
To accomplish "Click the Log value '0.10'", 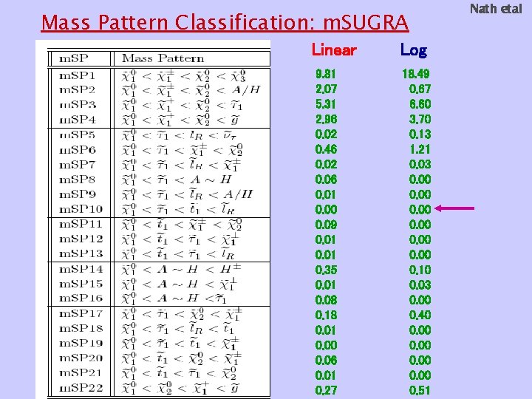I will 420,270.
